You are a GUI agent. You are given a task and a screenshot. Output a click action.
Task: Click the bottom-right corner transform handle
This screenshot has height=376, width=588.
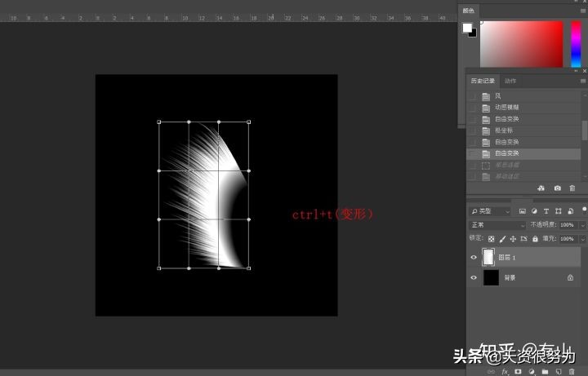coord(248,268)
